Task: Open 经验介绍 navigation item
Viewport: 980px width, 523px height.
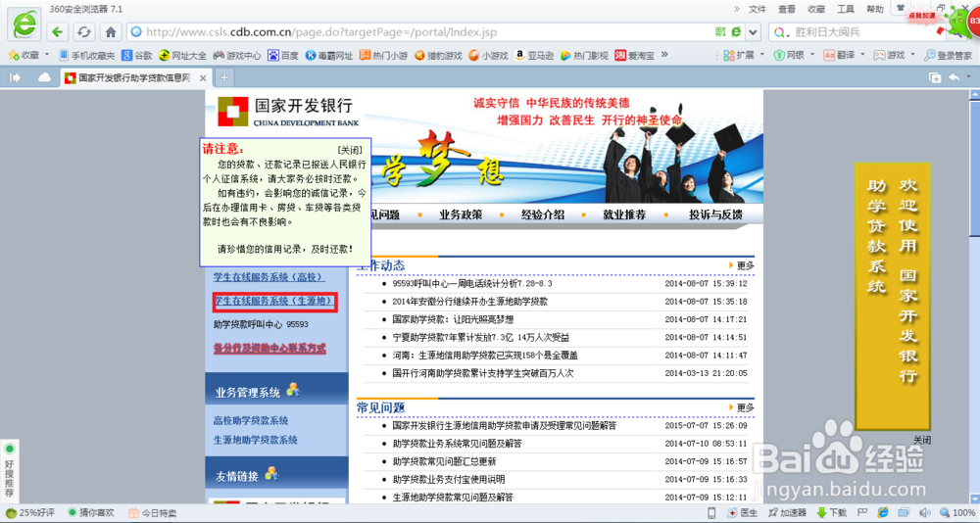Action: tap(543, 214)
